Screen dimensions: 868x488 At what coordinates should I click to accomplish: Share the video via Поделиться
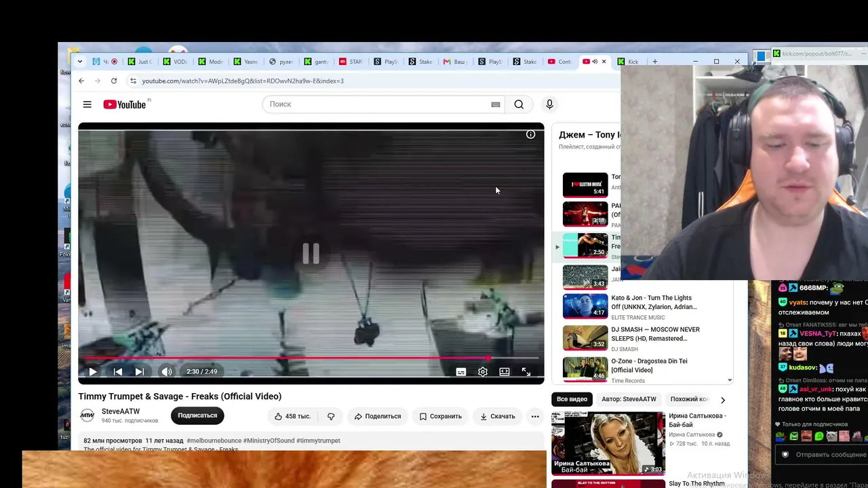(378, 416)
